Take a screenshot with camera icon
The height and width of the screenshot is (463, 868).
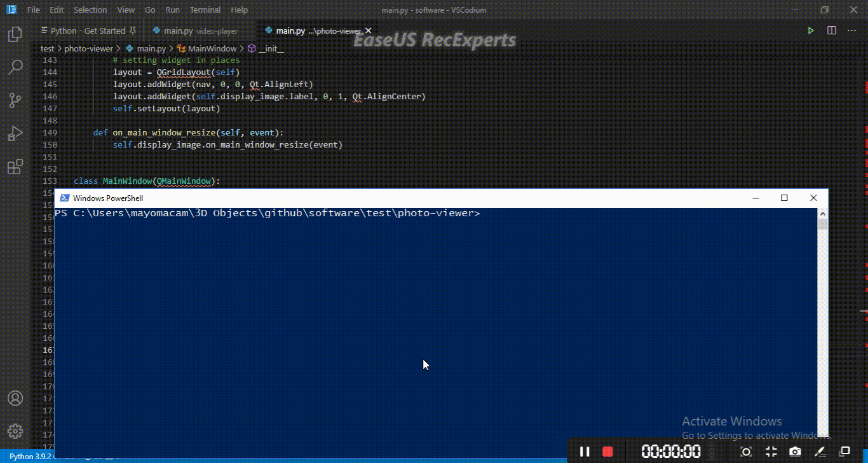pos(795,452)
